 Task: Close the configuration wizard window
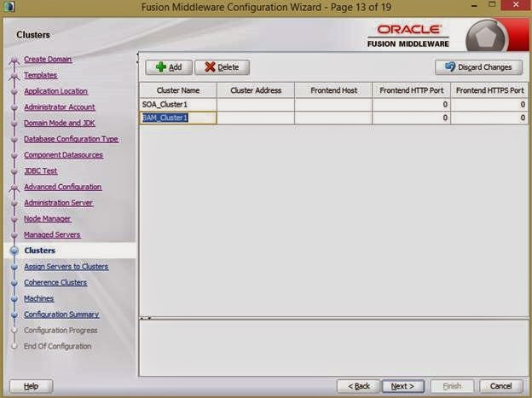click(516, 5)
